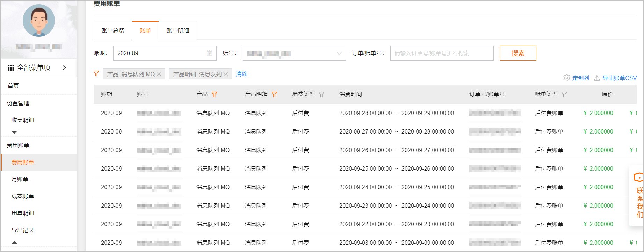This screenshot has height=252, width=644.
Task: Select the row starting 2020-09-23 00:00:00
Action: click(365, 206)
